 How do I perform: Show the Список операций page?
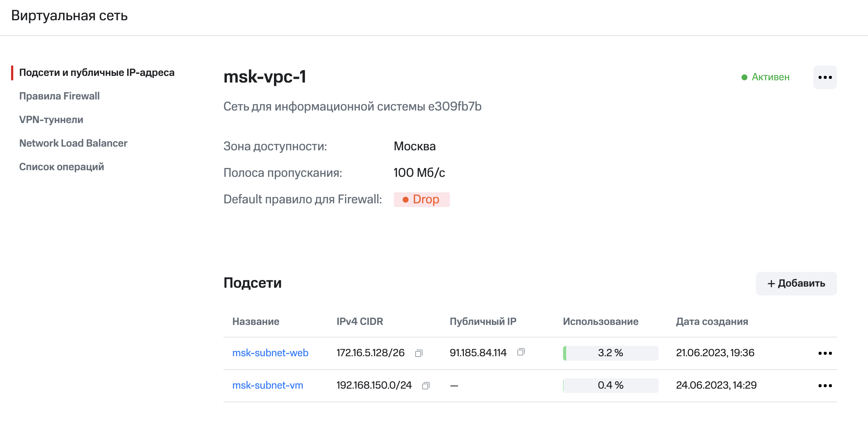coord(62,167)
